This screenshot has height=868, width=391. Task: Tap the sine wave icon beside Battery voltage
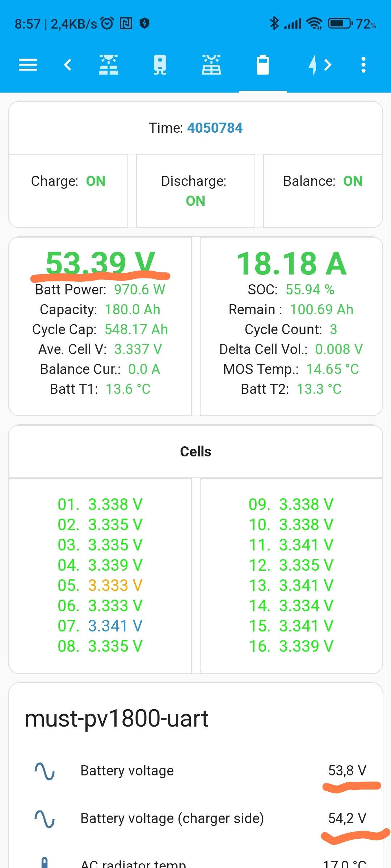45,771
